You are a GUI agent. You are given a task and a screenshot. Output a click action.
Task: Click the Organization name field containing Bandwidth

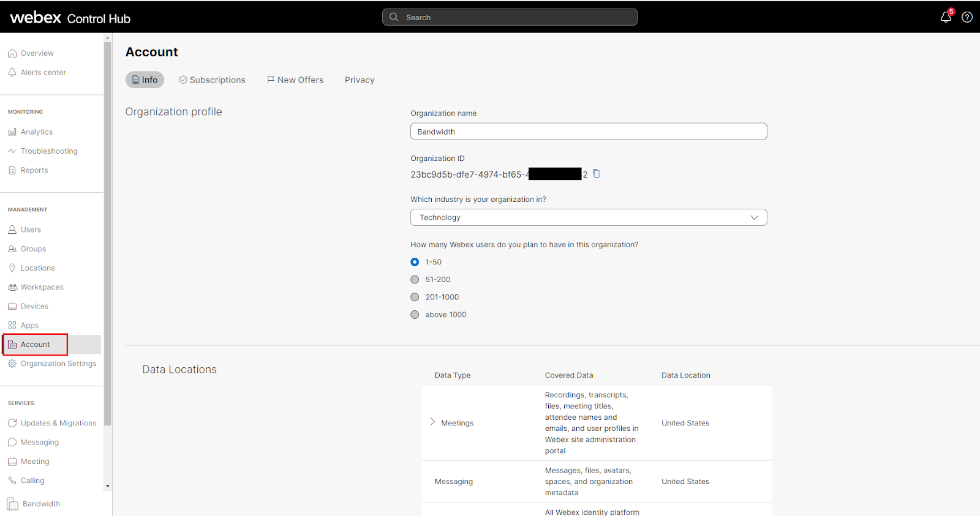pyautogui.click(x=589, y=132)
